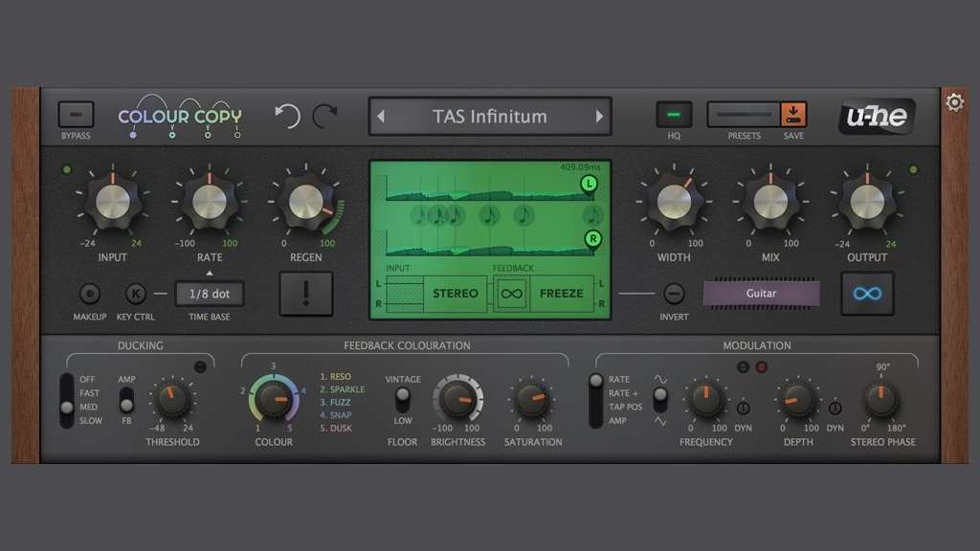
Task: Toggle the Makeup gain button
Action: (89, 295)
